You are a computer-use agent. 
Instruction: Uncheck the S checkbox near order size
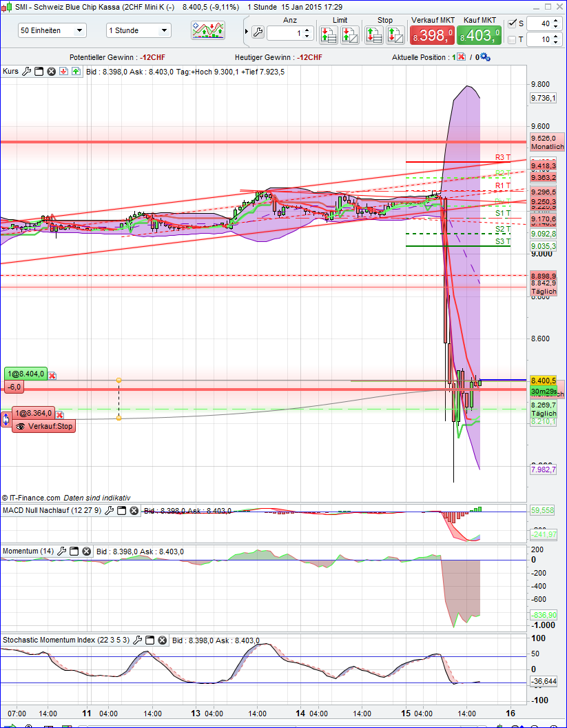pyautogui.click(x=513, y=23)
